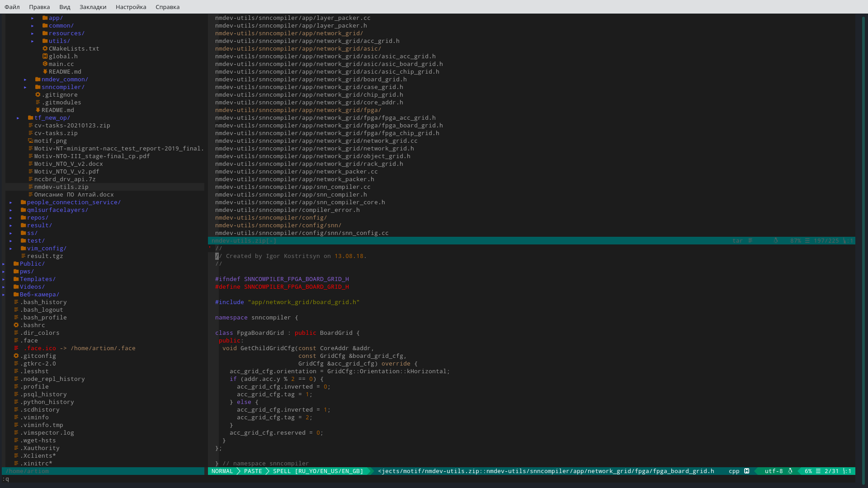Screen dimensions: 868x488
Task: Expand the qmlsurfacelayers/ folder arrow
Action: click(11, 210)
